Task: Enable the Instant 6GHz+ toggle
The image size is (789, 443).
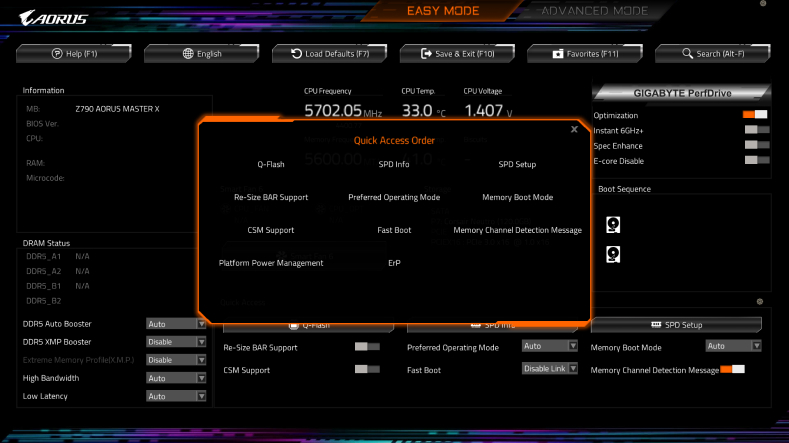Action: [x=757, y=130]
